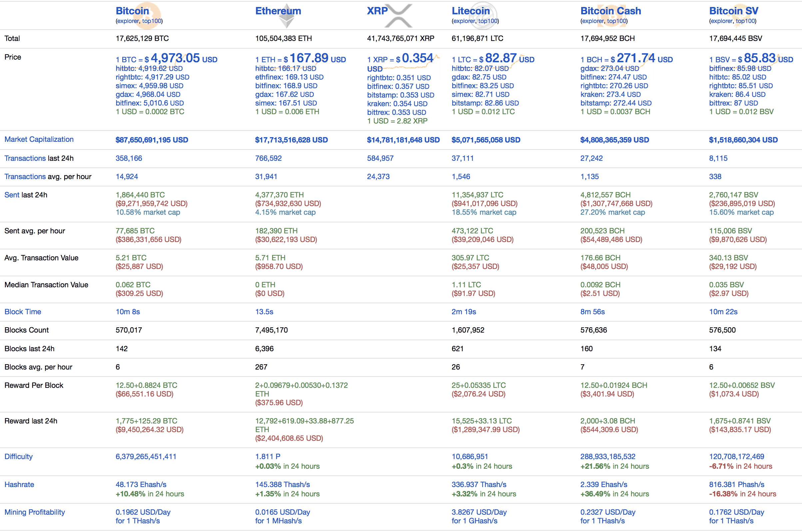Image resolution: width=802 pixels, height=532 pixels.
Task: Click XRP transactions count 584,957
Action: [380, 158]
